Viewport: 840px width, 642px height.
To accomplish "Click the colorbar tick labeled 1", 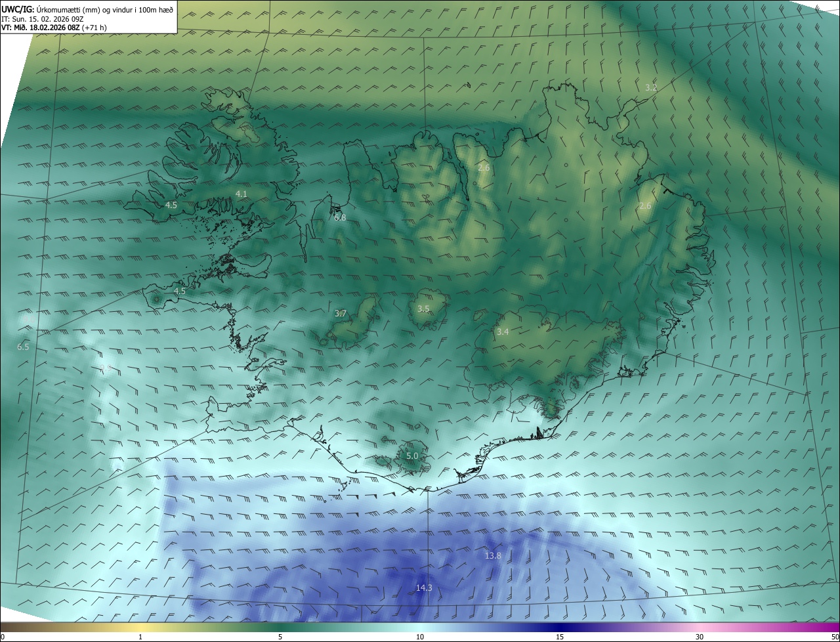I will (140, 637).
